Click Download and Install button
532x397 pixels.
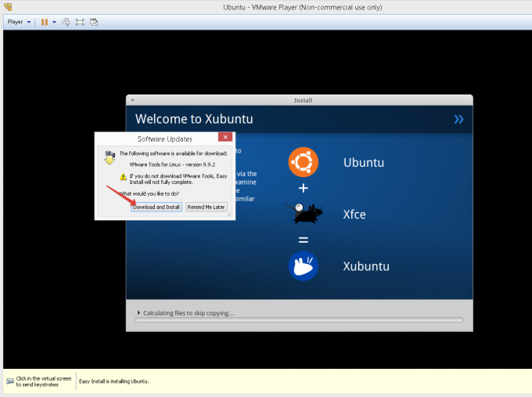tap(156, 207)
